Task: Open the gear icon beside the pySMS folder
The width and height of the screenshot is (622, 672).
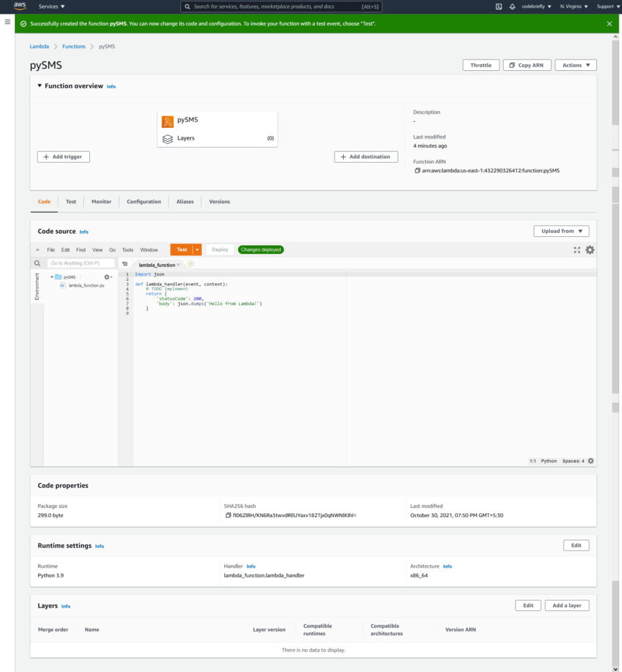Action: (106, 277)
